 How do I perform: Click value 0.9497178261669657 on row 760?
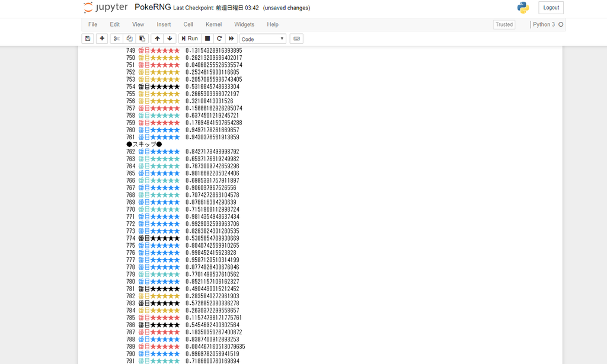(212, 130)
